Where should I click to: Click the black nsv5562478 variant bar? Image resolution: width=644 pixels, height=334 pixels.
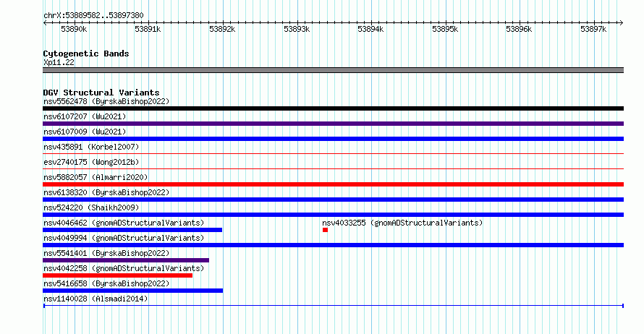click(333, 108)
